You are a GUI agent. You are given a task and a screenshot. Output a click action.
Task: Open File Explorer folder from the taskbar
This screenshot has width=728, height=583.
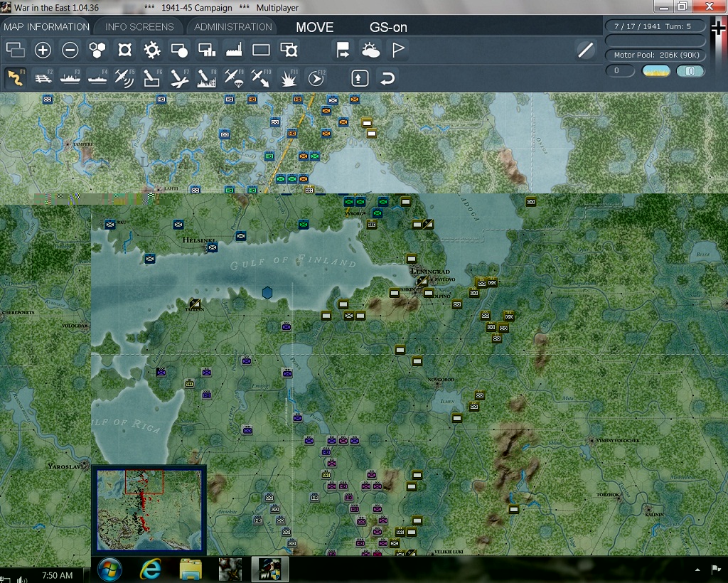click(x=191, y=569)
